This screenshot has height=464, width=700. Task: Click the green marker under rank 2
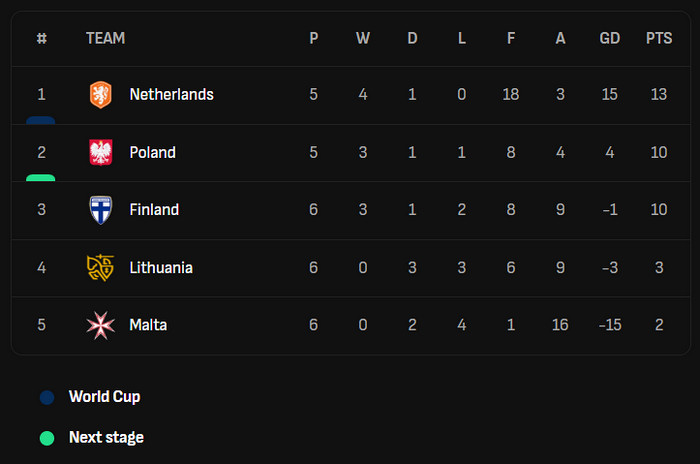[41, 178]
